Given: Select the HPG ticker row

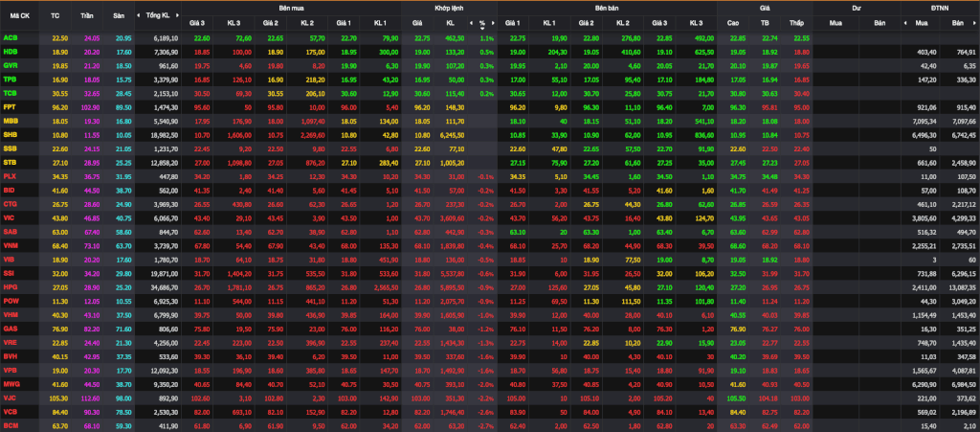Looking at the screenshot, I should click(x=490, y=287).
